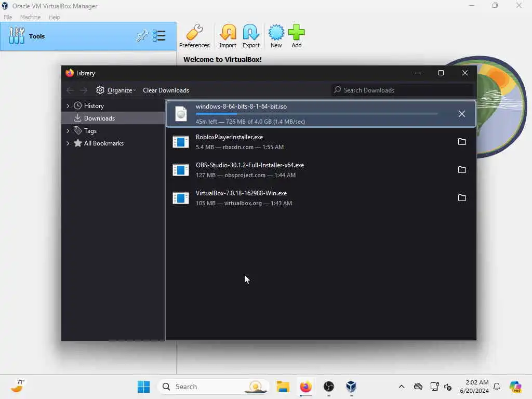Open the Organize gear menu
The height and width of the screenshot is (399, 532).
click(116, 90)
